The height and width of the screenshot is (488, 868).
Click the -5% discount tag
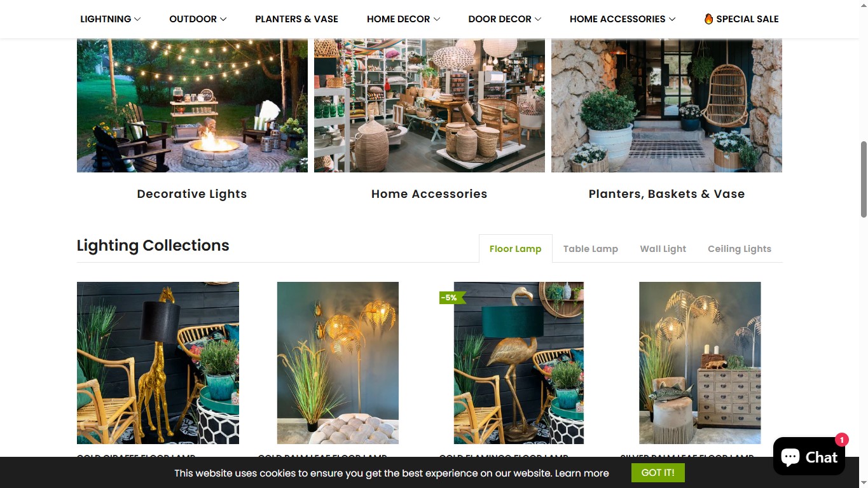[452, 298]
